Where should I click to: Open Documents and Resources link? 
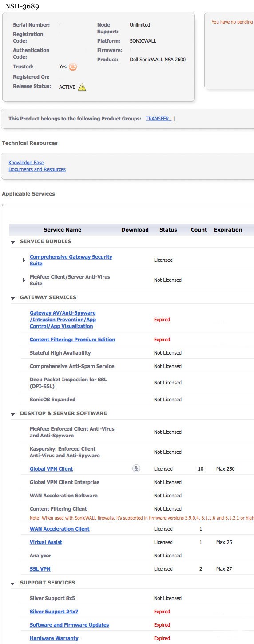tap(37, 169)
